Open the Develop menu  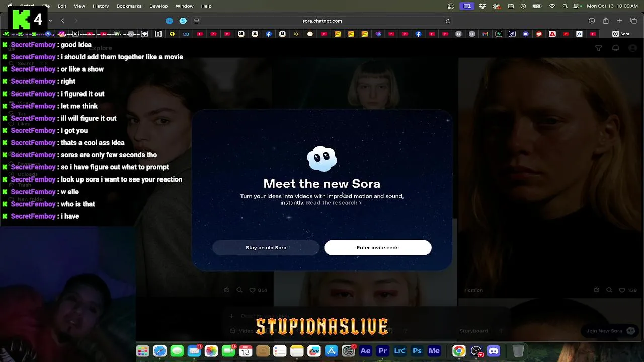coord(158,6)
